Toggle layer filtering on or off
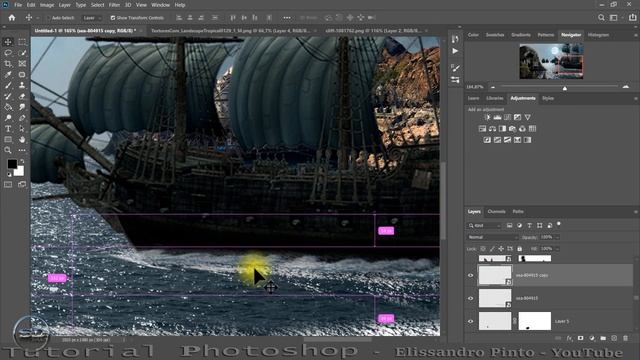Screen dimensions: 640x360 point(559,224)
